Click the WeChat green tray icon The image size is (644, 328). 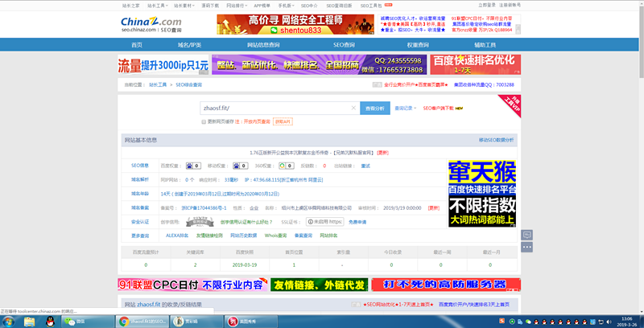click(528, 322)
